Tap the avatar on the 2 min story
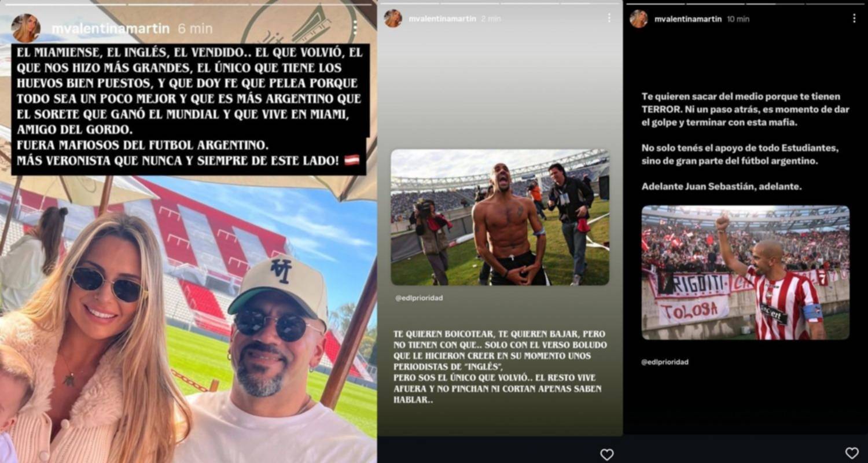The width and height of the screenshot is (868, 463). pyautogui.click(x=393, y=19)
